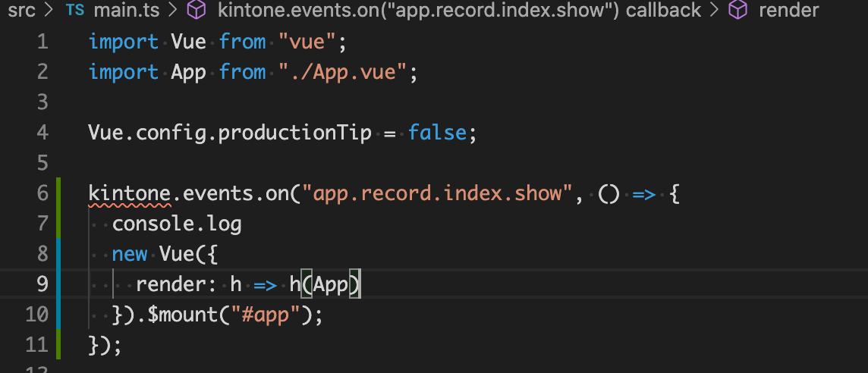Click the blue git-change marker beside line 9

tap(58, 284)
